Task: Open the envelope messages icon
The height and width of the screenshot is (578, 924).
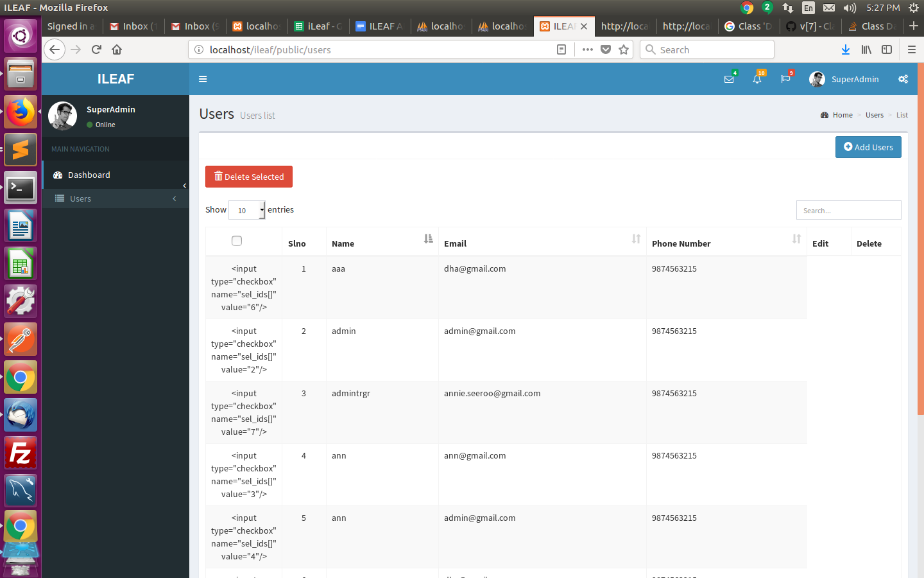Action: 729,79
